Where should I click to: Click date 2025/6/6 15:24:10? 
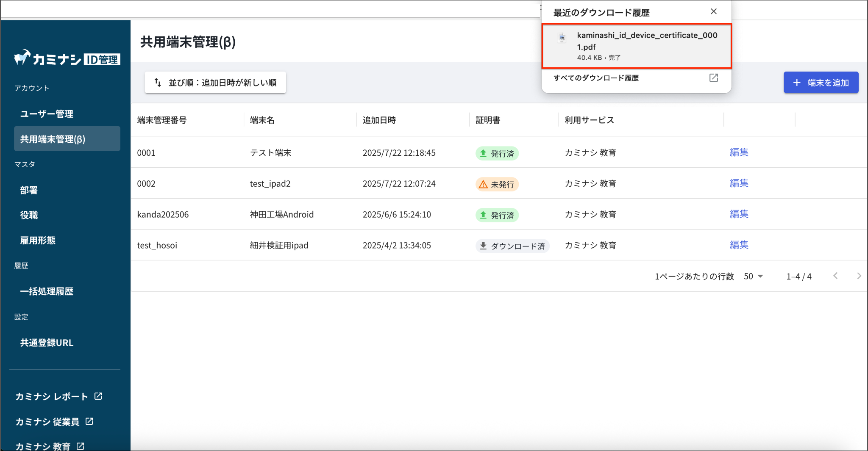[x=397, y=215]
